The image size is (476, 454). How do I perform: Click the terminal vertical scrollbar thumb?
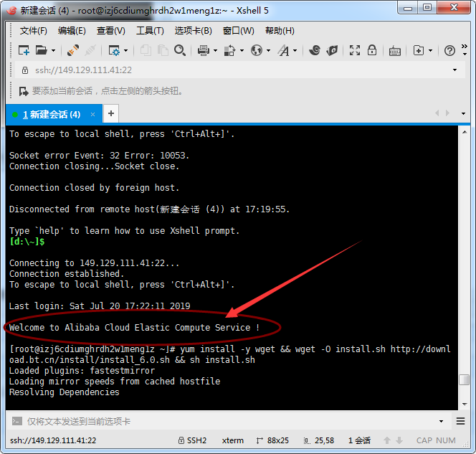click(465, 380)
